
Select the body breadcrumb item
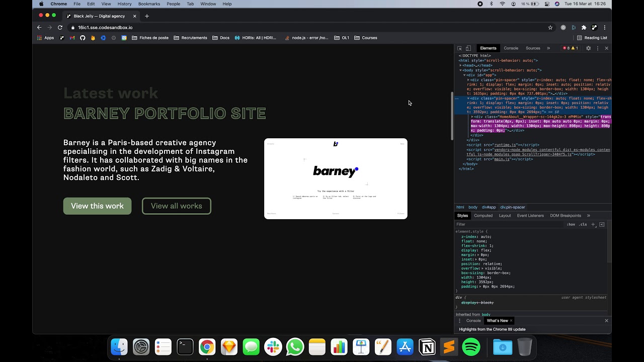pos(473,207)
